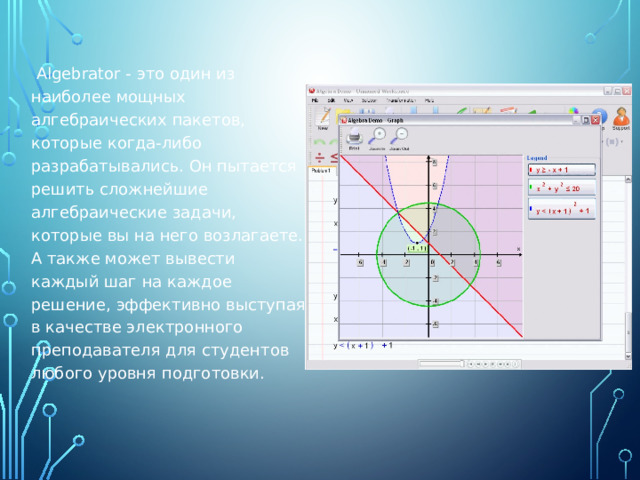Minimize the Graph window
640x480 pixels.
pos(576,120)
